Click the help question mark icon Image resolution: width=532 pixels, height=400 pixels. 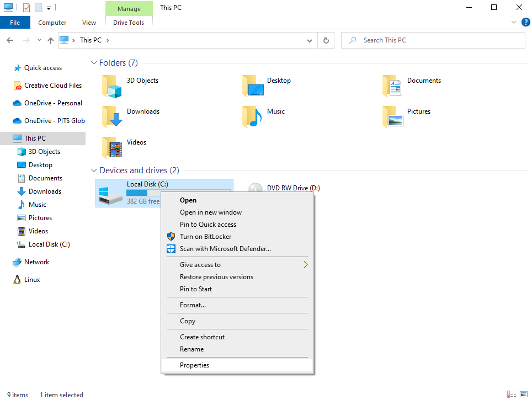tap(525, 23)
